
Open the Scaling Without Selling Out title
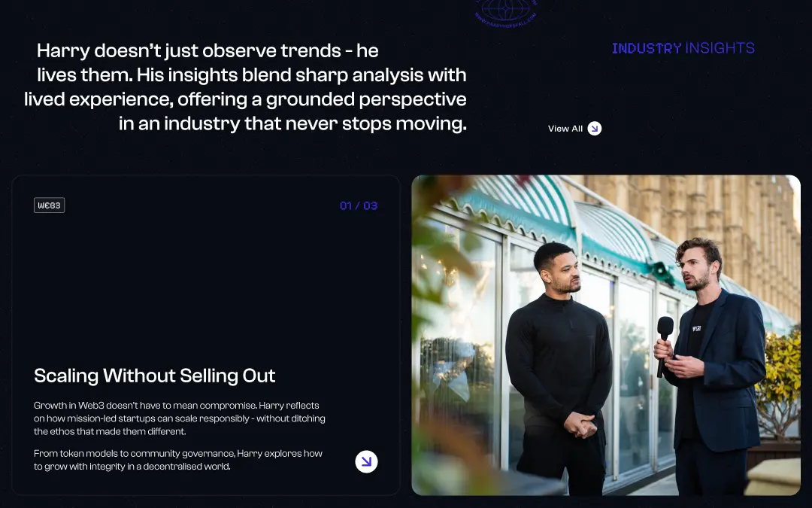pos(154,376)
